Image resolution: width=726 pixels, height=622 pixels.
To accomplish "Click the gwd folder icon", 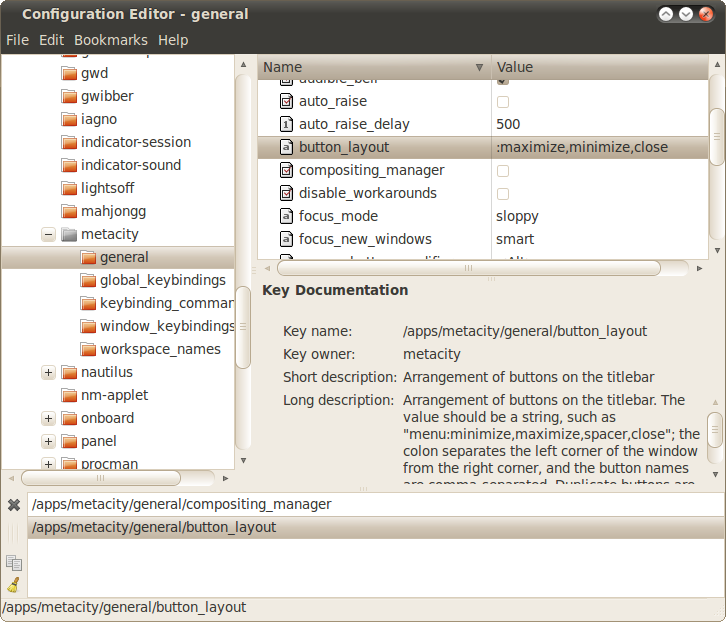I will pyautogui.click(x=69, y=73).
